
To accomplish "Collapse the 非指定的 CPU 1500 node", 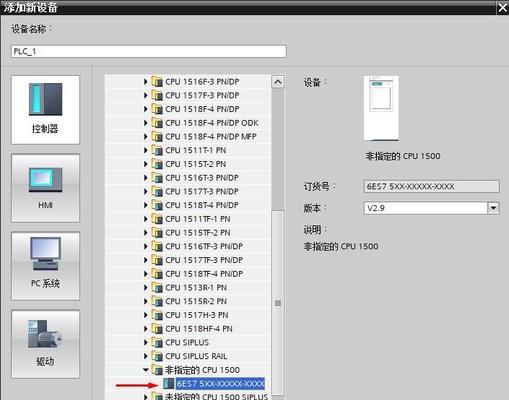I will coord(146,370).
